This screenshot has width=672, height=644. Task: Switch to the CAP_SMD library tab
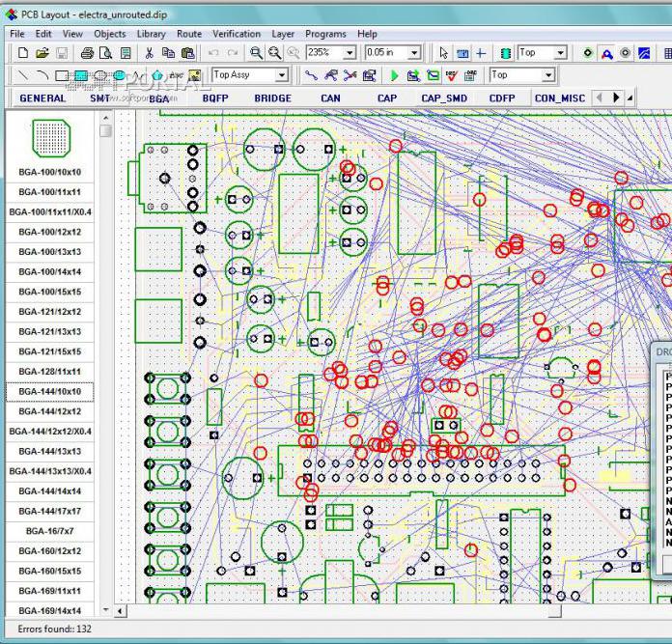444,98
